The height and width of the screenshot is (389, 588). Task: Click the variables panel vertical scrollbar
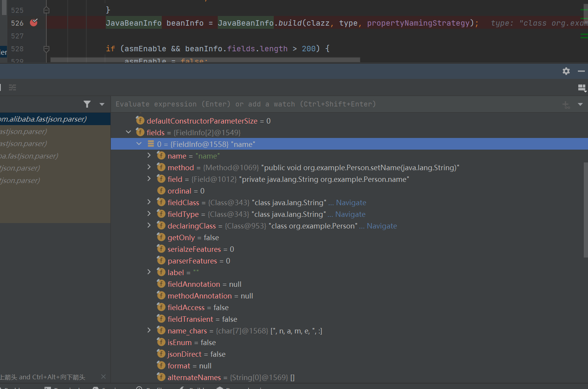585,210
